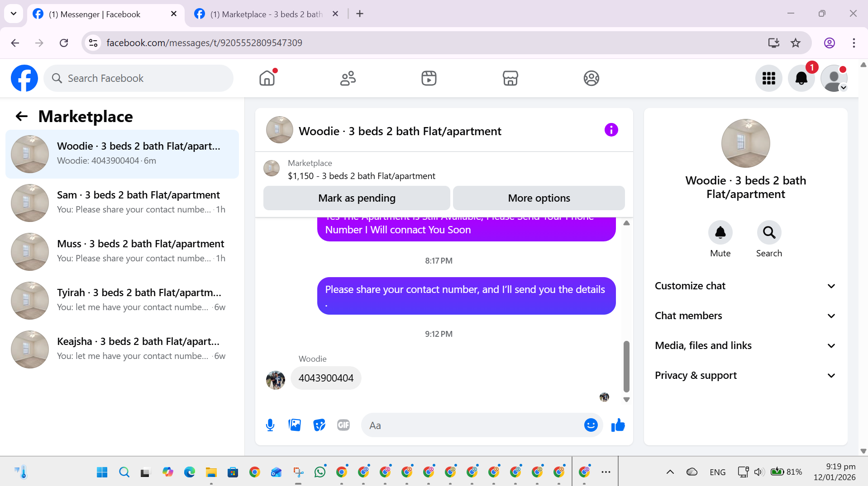Image resolution: width=868 pixels, height=486 pixels.
Task: Open a new browser tab
Action: [x=360, y=14]
